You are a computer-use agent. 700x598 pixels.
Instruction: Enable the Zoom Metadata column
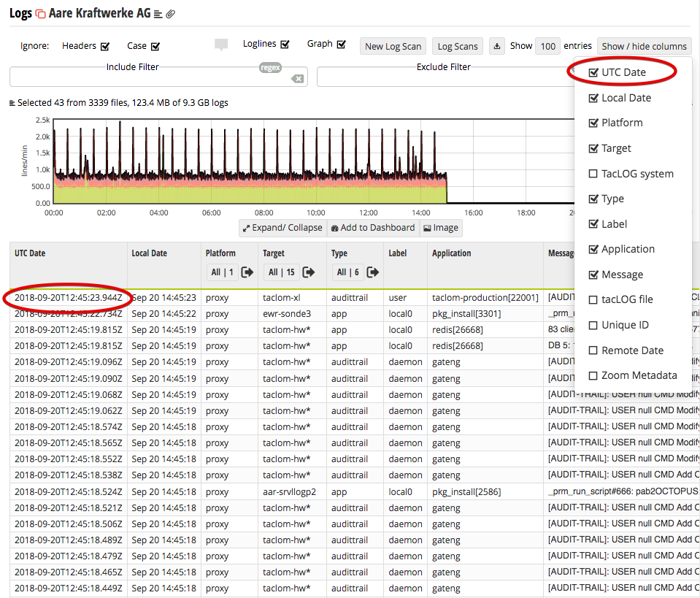(x=593, y=375)
